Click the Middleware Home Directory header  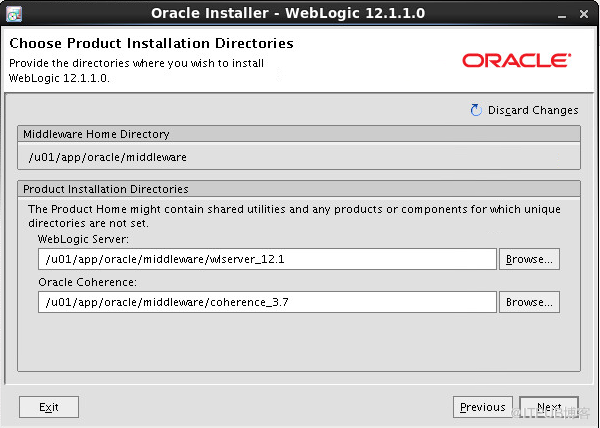[299, 134]
